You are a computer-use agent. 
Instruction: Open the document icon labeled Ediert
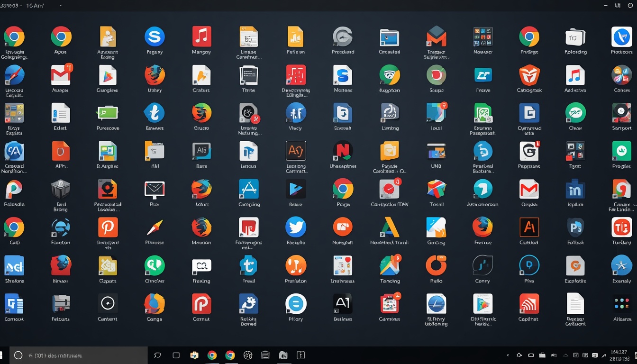coord(61,113)
